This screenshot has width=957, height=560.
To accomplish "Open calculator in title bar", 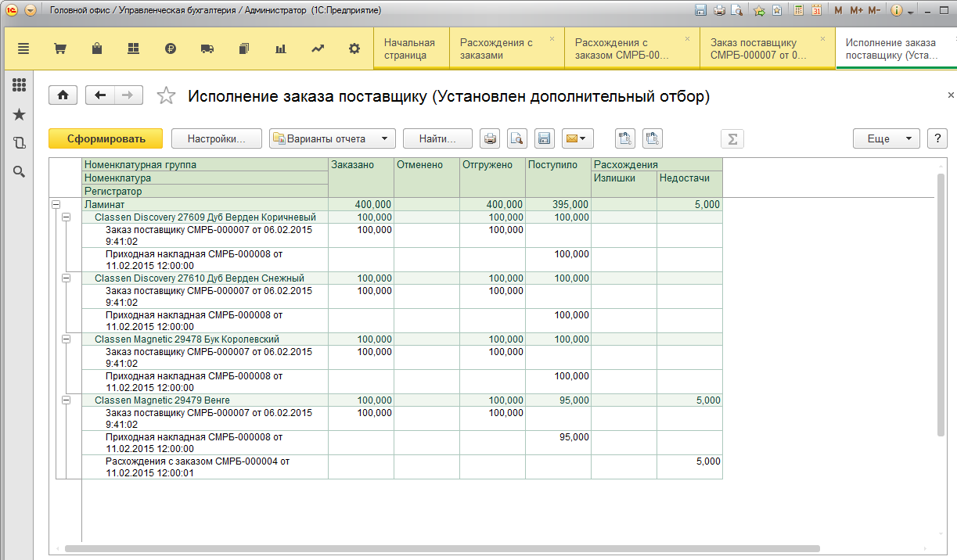I will click(798, 10).
